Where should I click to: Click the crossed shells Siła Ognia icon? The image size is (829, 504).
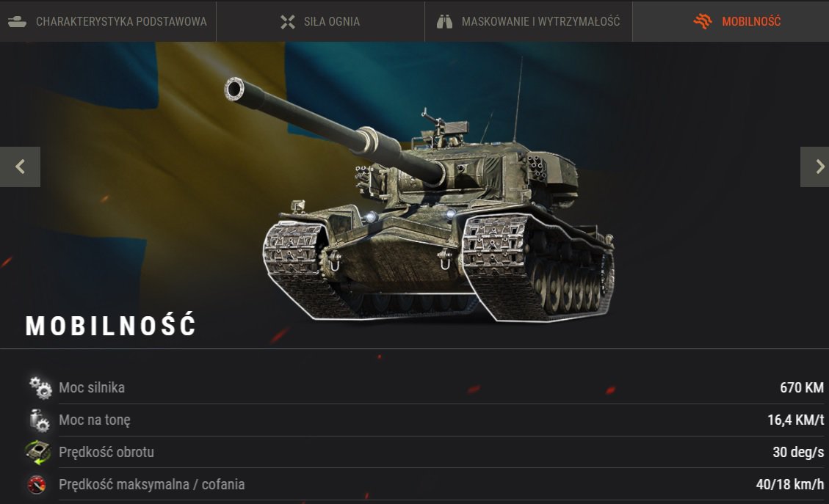click(x=288, y=22)
